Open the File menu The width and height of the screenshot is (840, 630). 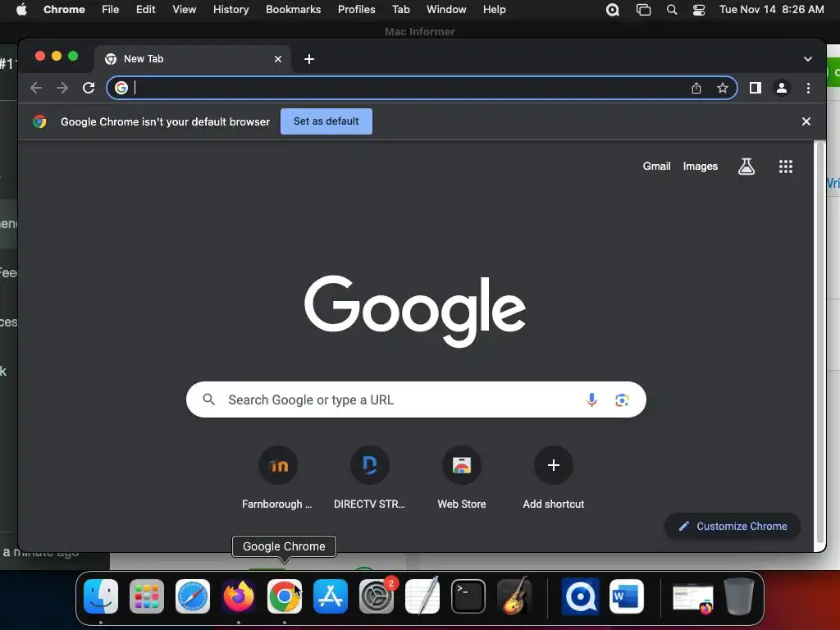tap(111, 10)
